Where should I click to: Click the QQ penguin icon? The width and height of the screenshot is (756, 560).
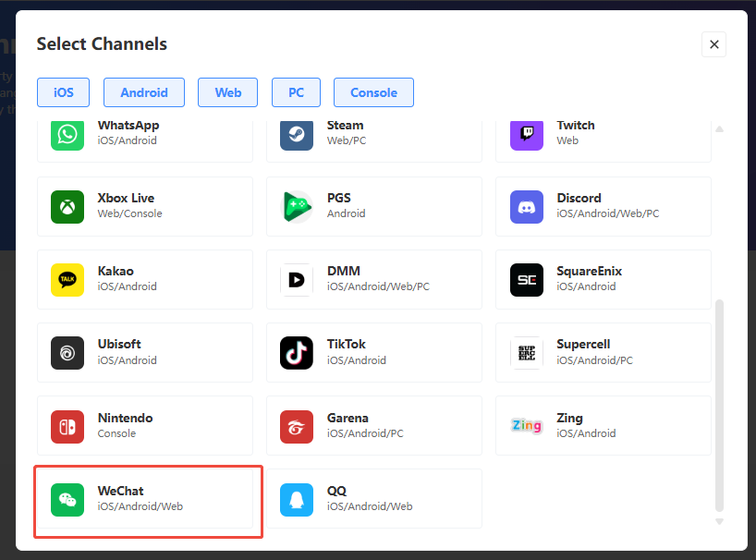pyautogui.click(x=297, y=499)
